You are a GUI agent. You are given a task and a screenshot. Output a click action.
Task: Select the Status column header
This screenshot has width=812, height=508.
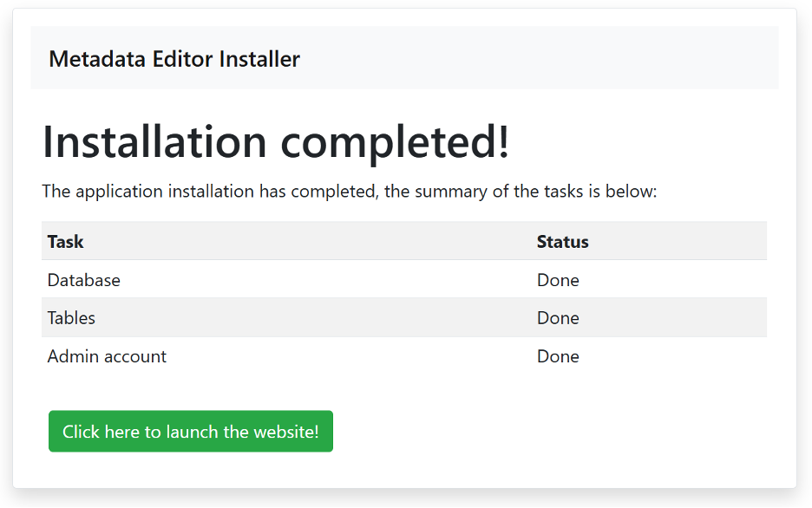click(562, 241)
